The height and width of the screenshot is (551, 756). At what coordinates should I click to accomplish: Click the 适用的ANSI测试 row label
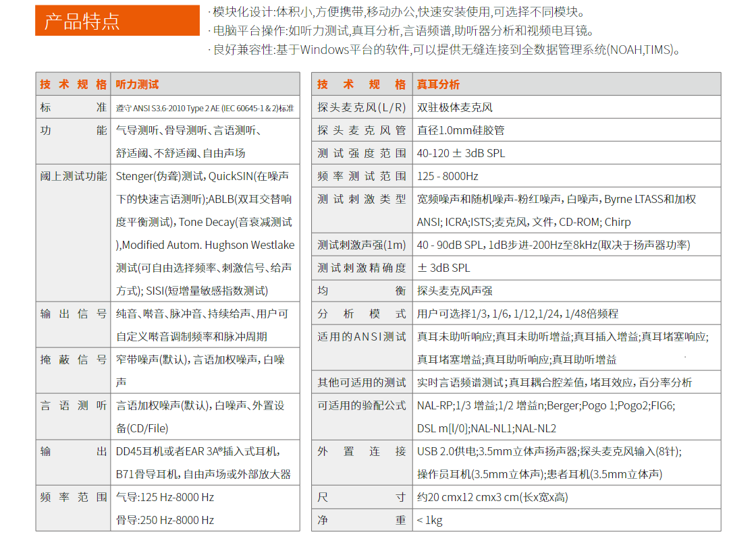click(x=362, y=337)
